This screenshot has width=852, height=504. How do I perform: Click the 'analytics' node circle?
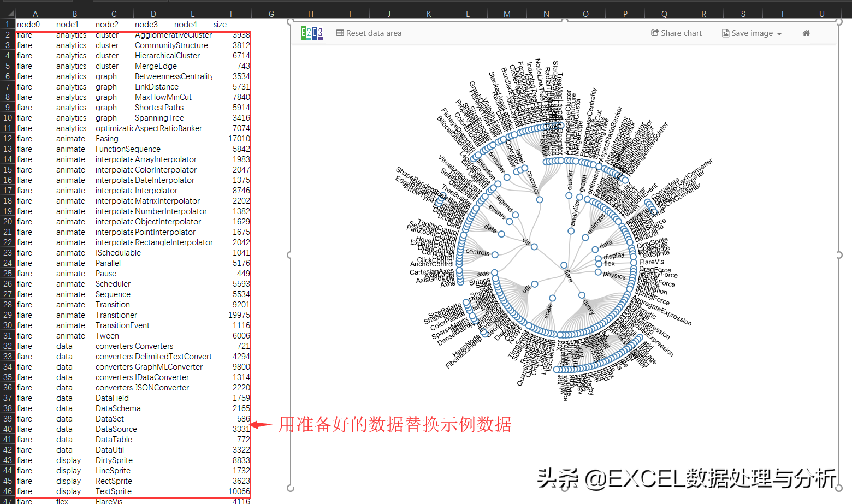(571, 231)
